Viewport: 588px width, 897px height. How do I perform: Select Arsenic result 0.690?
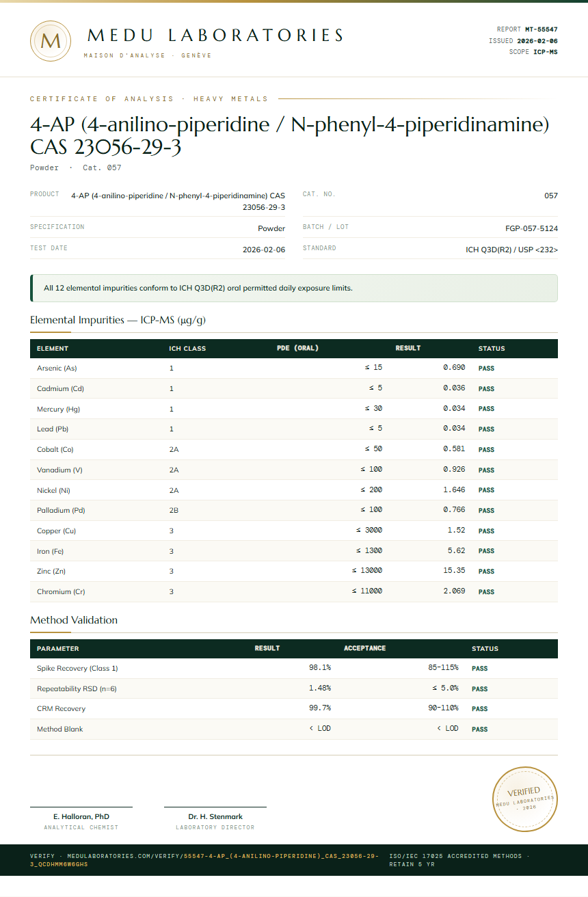[454, 368]
